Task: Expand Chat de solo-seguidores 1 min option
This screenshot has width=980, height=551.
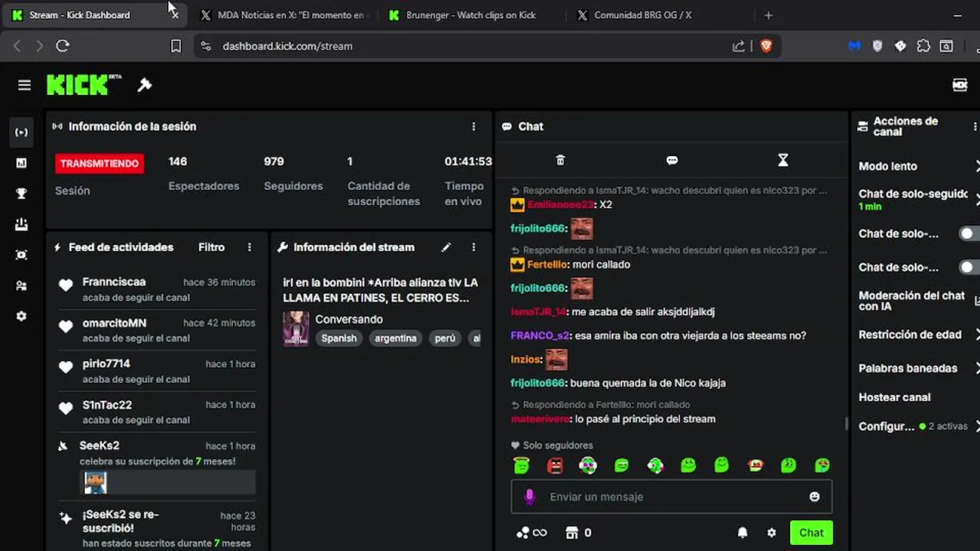Action: (917, 200)
